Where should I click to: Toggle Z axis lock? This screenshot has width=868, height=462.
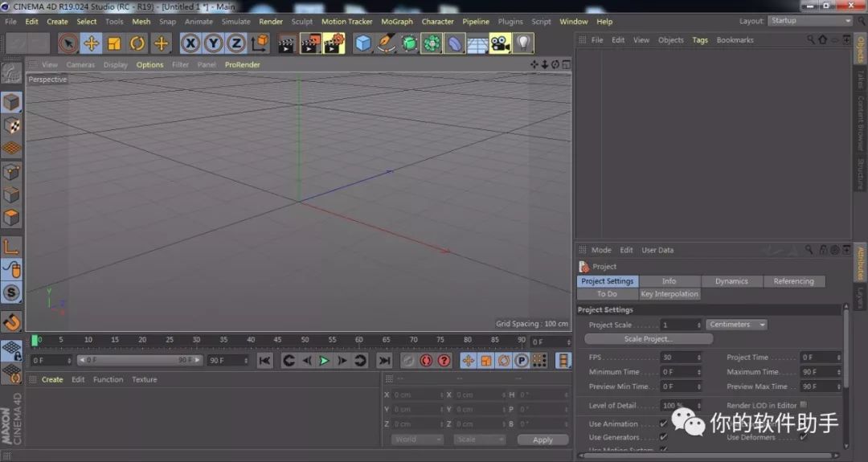click(236, 43)
